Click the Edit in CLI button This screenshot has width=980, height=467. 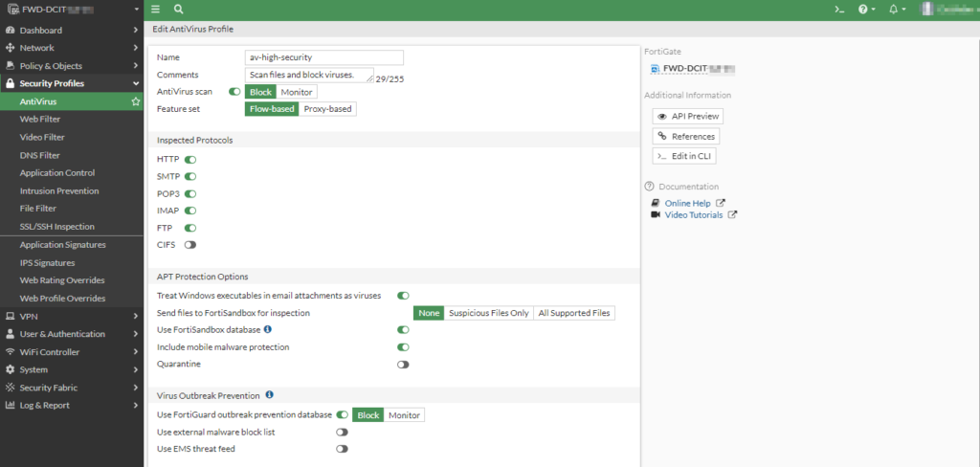click(684, 156)
